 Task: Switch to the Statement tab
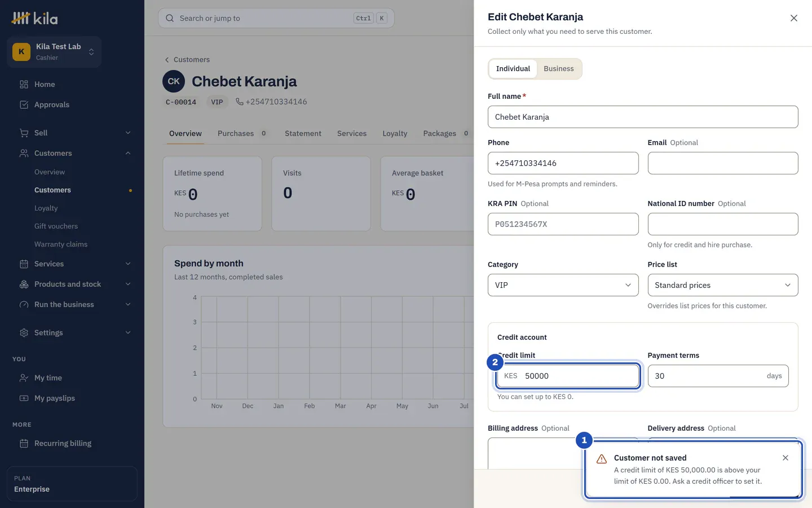tap(303, 133)
